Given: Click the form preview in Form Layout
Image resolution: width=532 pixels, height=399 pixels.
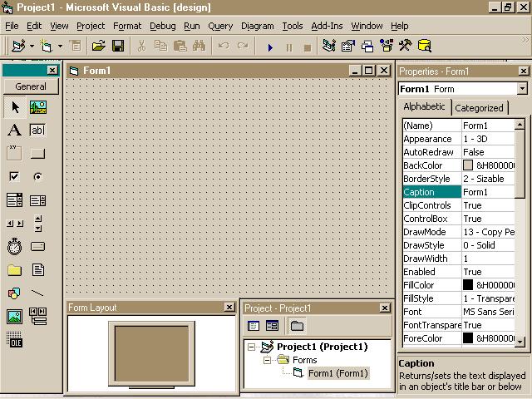Looking at the screenshot, I should click(x=151, y=353).
